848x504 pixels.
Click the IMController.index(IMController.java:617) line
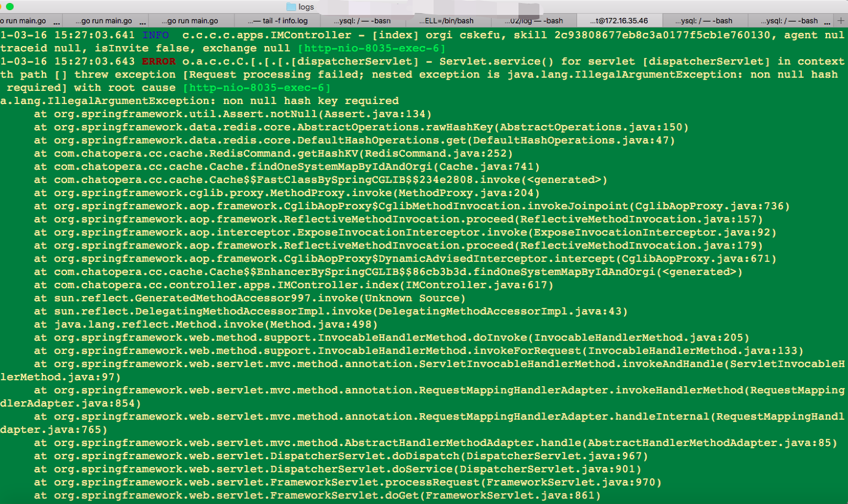coord(294,285)
